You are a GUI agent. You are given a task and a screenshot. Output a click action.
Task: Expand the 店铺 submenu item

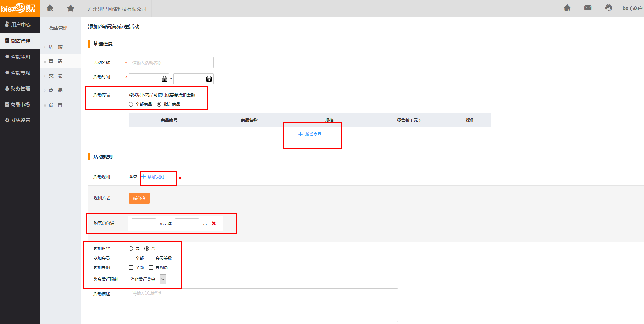coord(56,47)
